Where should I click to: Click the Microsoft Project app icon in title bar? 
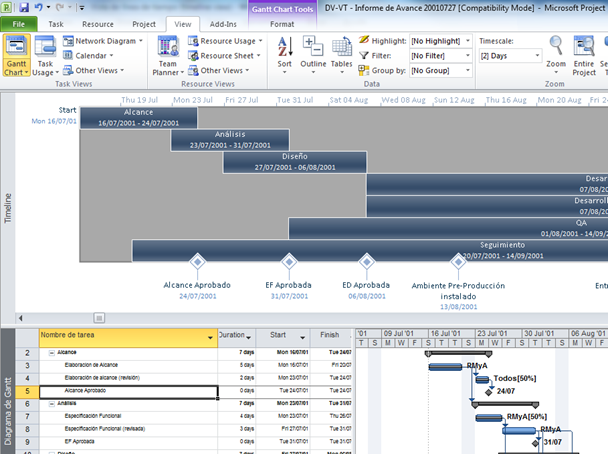(7, 7)
